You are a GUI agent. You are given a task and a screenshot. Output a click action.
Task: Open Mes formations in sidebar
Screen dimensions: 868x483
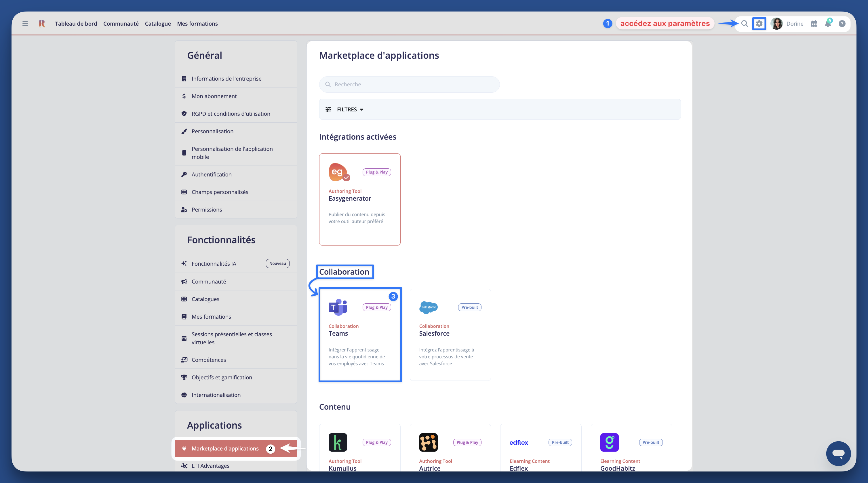point(236,317)
